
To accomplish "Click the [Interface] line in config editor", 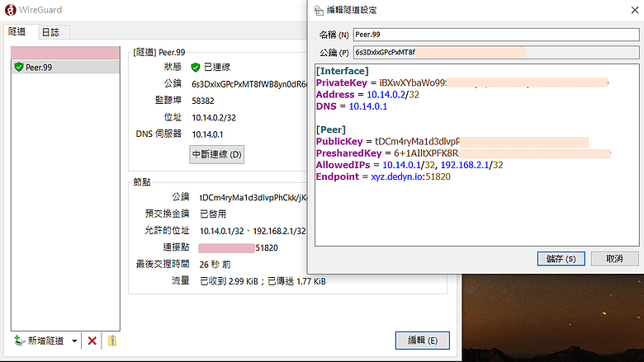I will pyautogui.click(x=342, y=71).
